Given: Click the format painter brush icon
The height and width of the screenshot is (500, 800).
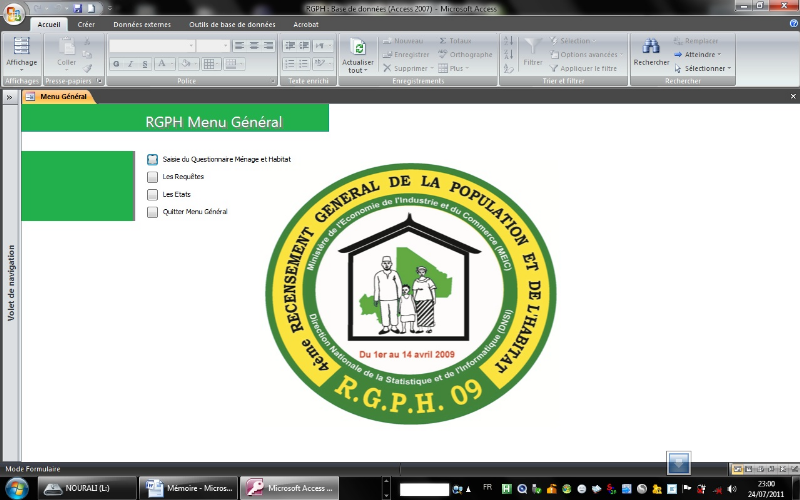Looking at the screenshot, I should coord(87,68).
